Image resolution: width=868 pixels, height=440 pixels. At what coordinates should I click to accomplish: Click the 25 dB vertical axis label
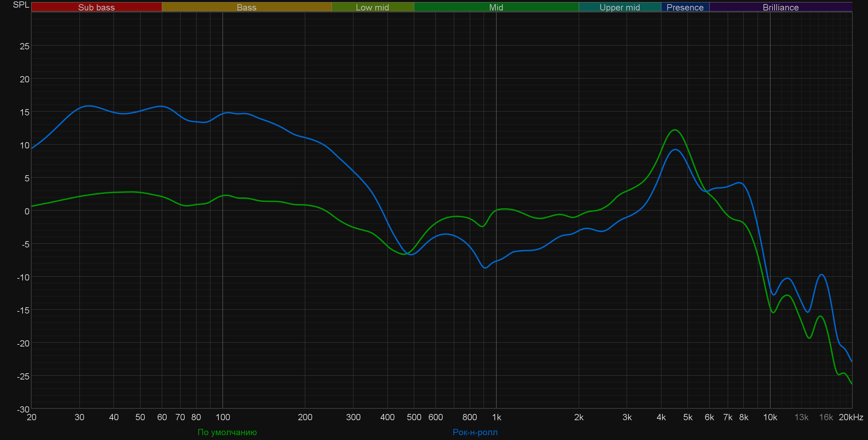click(x=24, y=46)
